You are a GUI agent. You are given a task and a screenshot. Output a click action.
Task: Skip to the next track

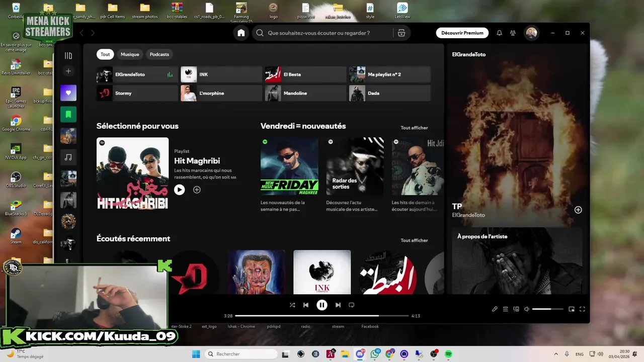338,305
